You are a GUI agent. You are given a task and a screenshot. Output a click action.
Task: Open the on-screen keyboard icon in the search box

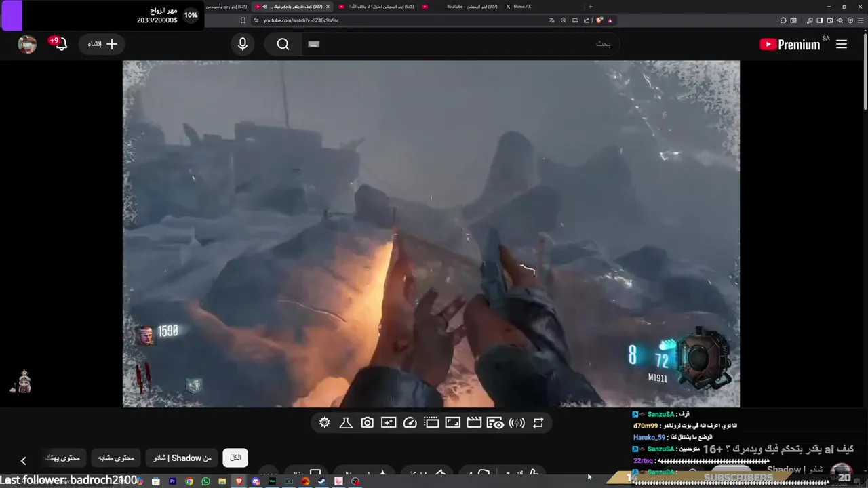[313, 44]
